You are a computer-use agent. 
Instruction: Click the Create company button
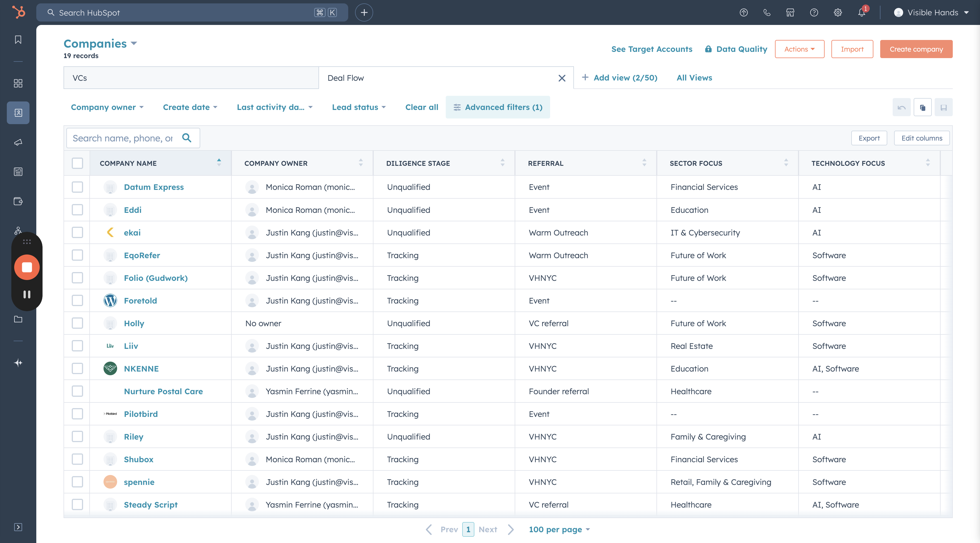click(x=916, y=49)
